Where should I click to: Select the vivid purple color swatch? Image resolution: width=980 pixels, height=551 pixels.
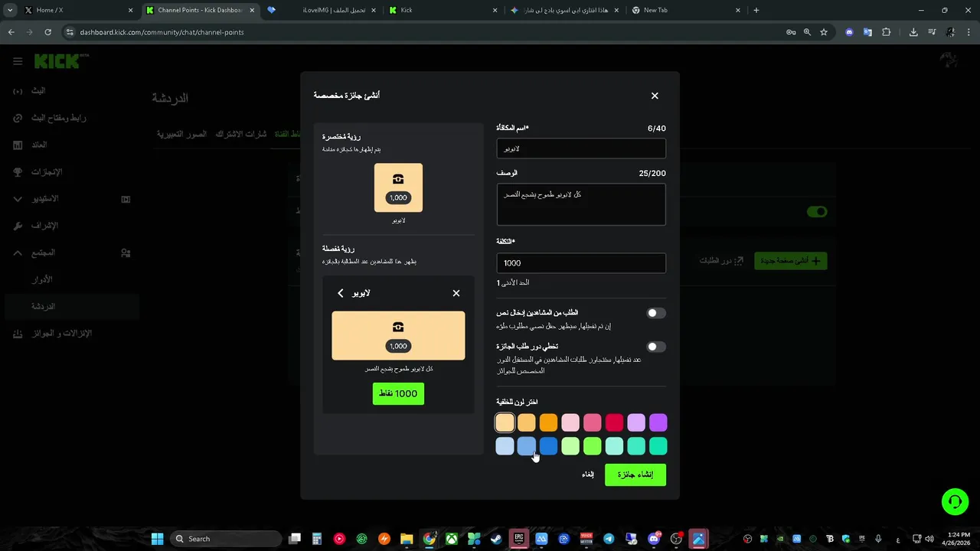pos(658,422)
